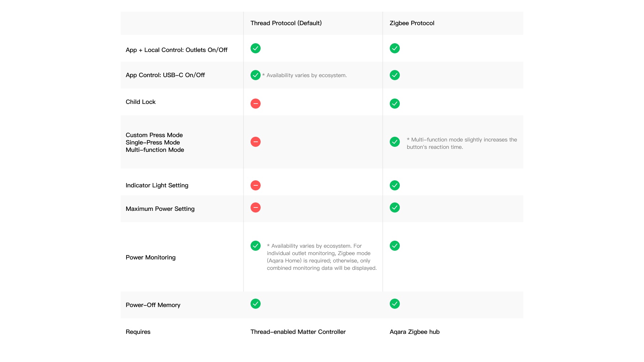Click Zigbee Indicator Light Setting green check
Viewport: 644px width, 362px height.
tap(394, 185)
